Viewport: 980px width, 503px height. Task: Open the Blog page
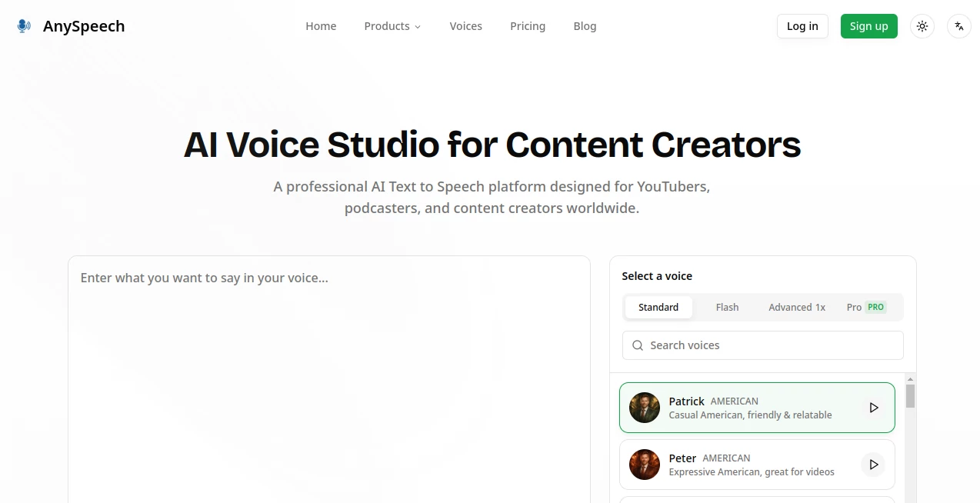click(x=585, y=26)
